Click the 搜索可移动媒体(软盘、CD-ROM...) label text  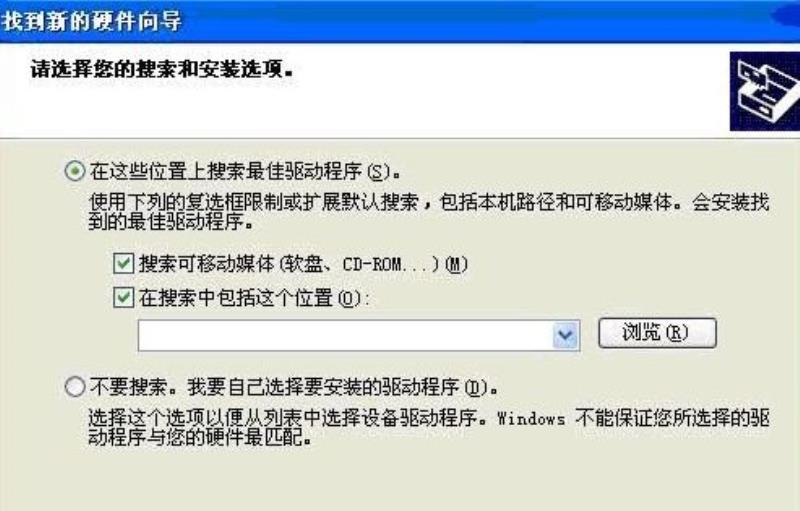pos(304,264)
